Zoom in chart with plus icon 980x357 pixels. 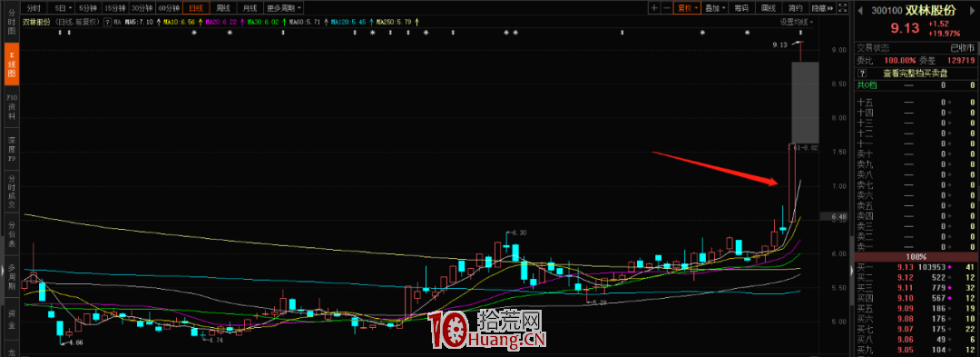click(x=653, y=8)
